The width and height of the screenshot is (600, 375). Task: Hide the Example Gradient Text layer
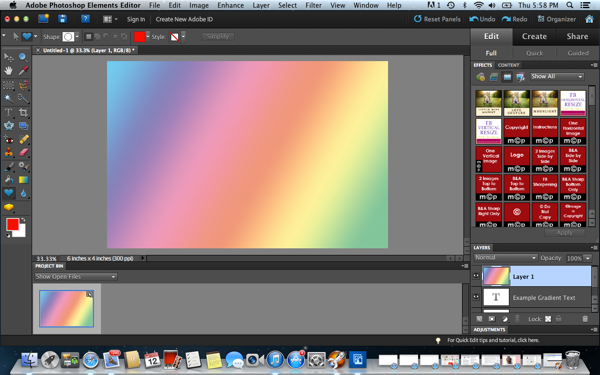coord(476,297)
